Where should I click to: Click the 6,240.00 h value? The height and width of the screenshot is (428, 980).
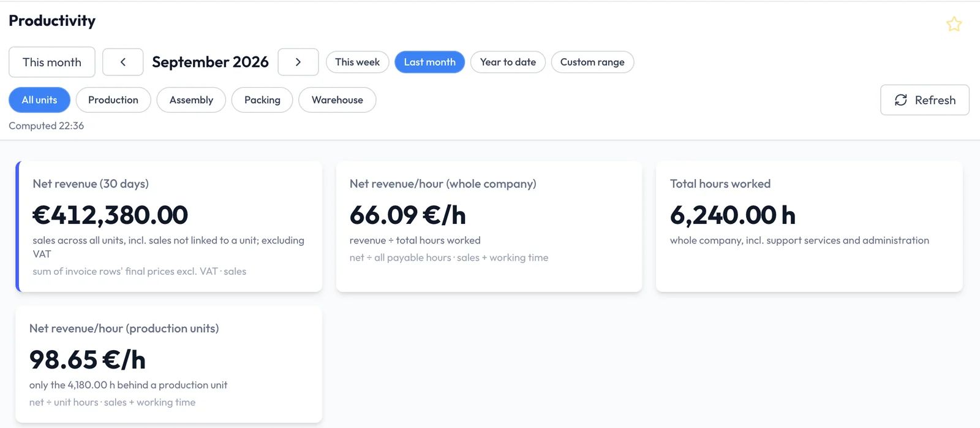[x=733, y=215]
